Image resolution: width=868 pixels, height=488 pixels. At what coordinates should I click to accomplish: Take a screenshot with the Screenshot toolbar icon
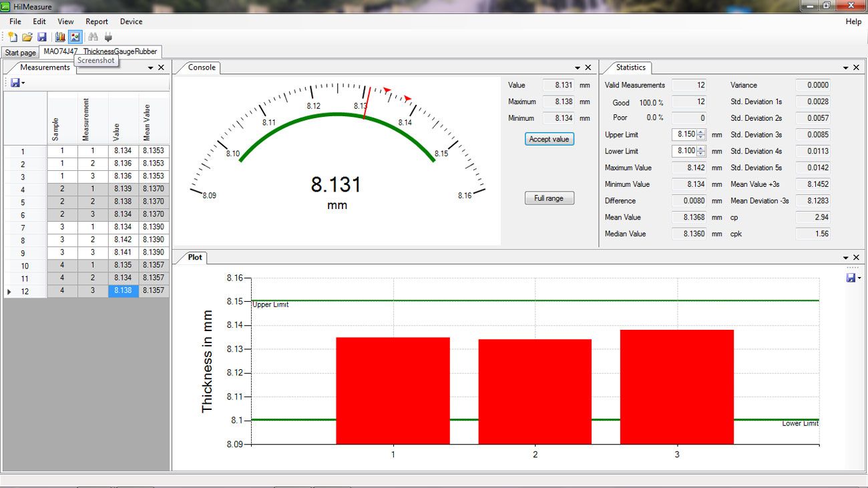point(75,37)
